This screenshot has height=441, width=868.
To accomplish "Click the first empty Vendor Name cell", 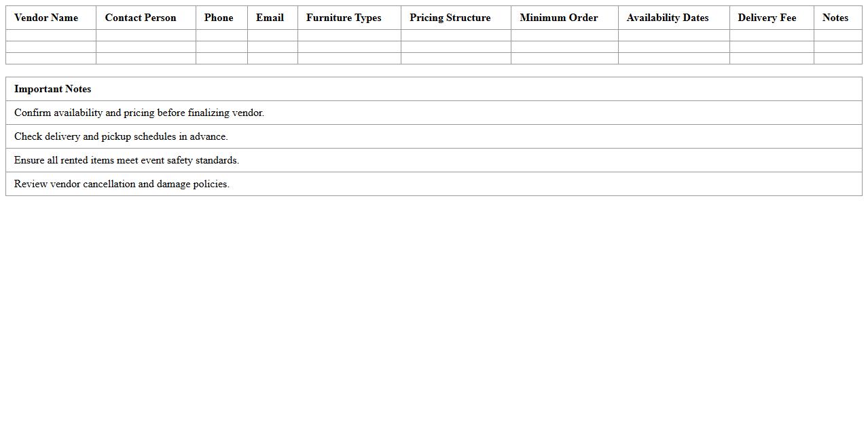I will (50, 35).
